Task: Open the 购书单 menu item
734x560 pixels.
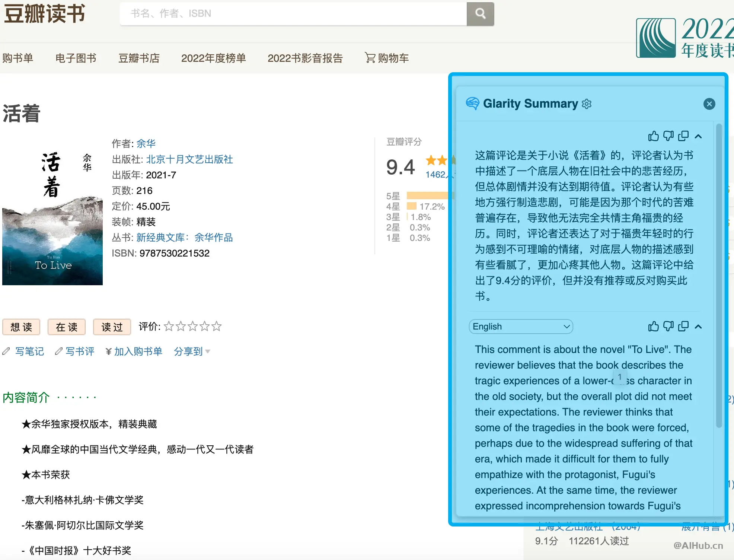Action: 18,58
